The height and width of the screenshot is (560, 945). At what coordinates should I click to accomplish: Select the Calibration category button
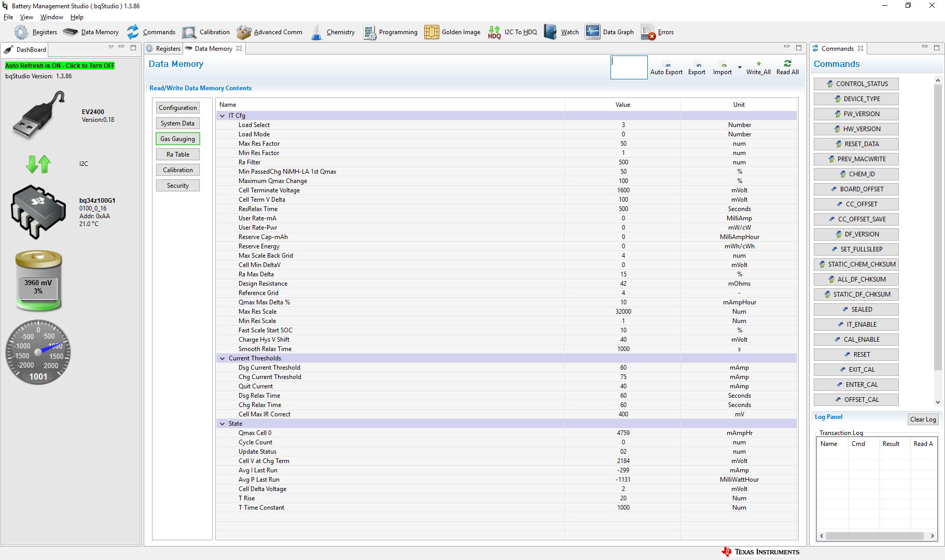(x=178, y=170)
